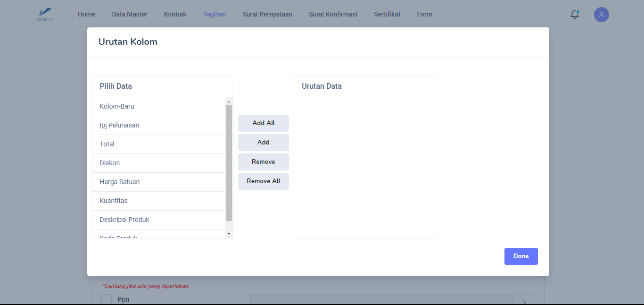This screenshot has height=305, width=644.
Task: Go to the Tagihan menu
Action: point(214,14)
